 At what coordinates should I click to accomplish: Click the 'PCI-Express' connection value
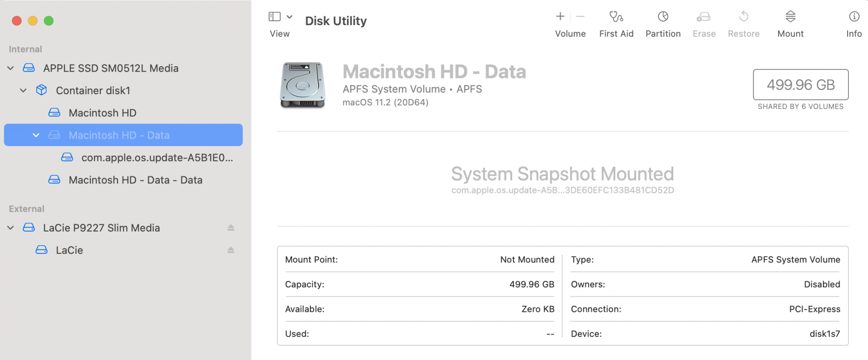(815, 309)
